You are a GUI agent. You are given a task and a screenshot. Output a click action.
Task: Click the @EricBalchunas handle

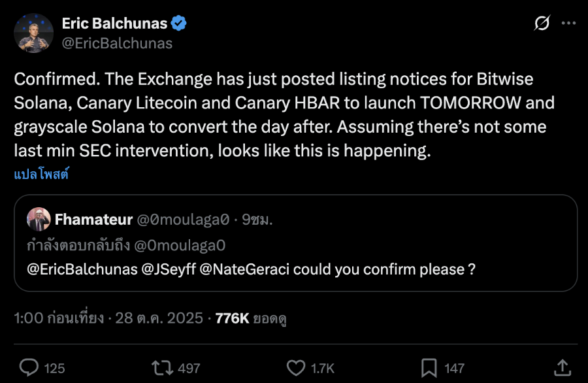[x=117, y=44]
